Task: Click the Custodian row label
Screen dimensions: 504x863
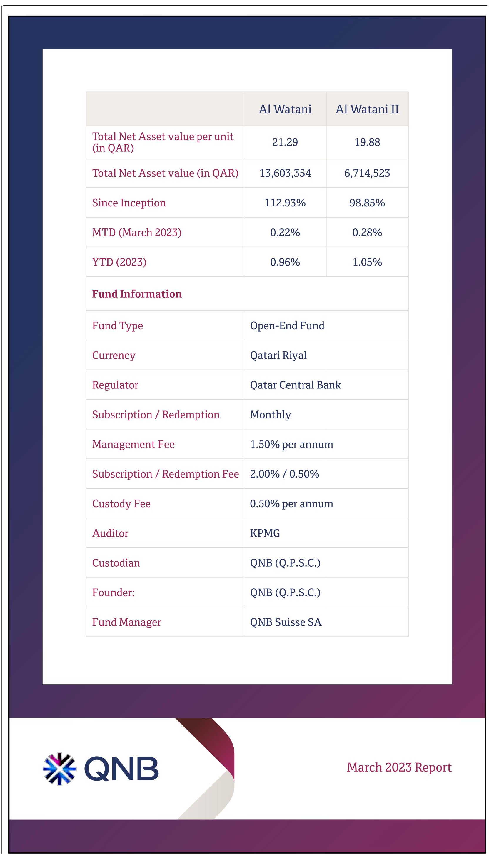Action: [x=116, y=563]
